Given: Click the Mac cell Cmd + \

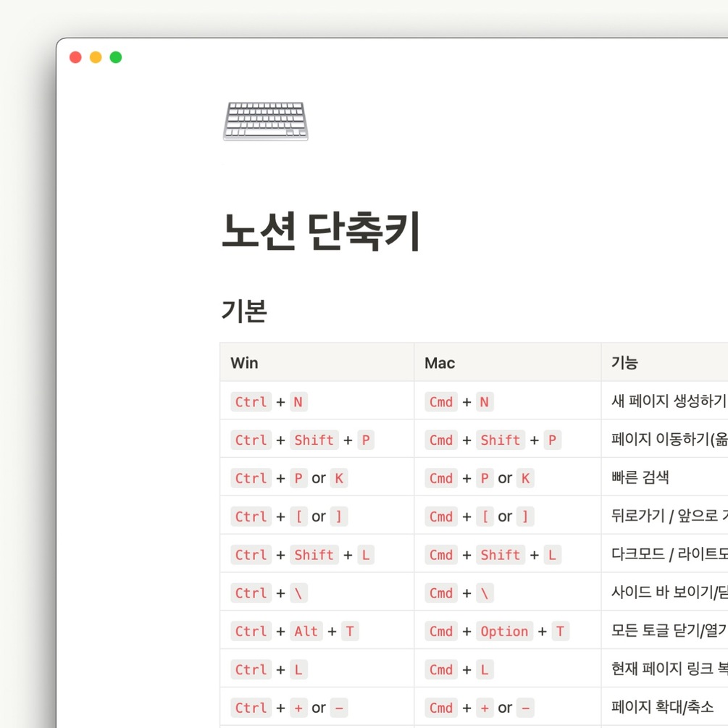Looking at the screenshot, I should tap(508, 593).
